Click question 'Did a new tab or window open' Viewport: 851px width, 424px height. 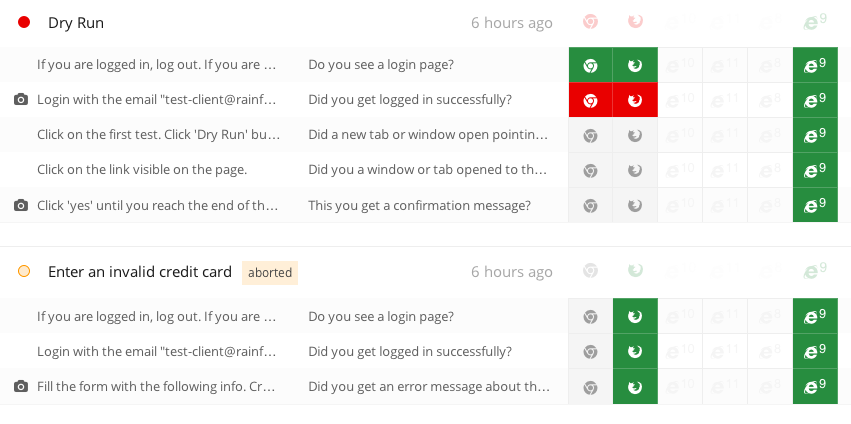pyautogui.click(x=428, y=135)
